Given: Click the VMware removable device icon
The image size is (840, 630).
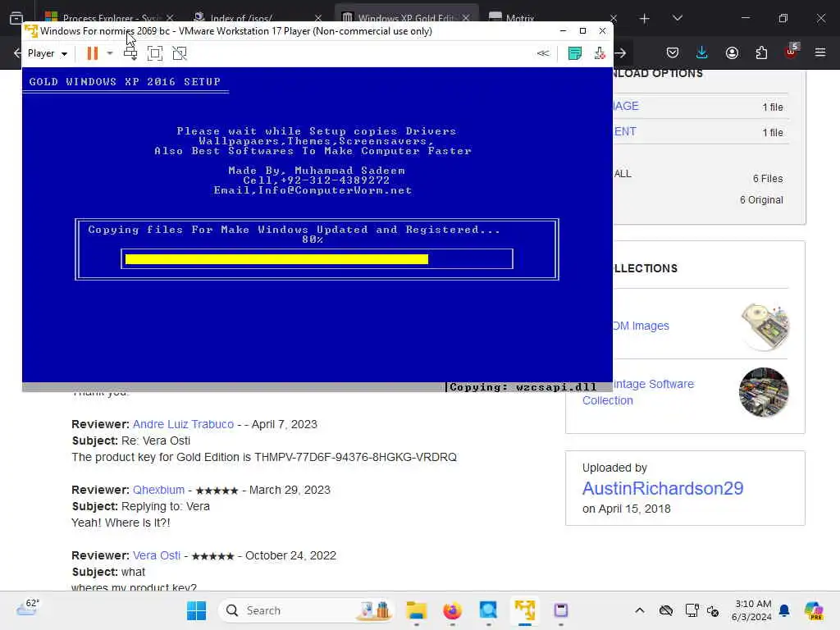Looking at the screenshot, I should 600,53.
